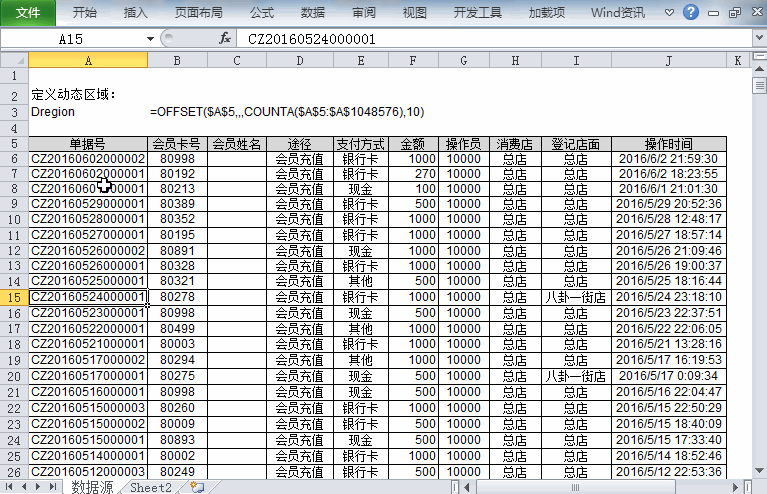The width and height of the screenshot is (767, 494).
Task: Click the 支付方式 header cell
Action: [x=361, y=144]
